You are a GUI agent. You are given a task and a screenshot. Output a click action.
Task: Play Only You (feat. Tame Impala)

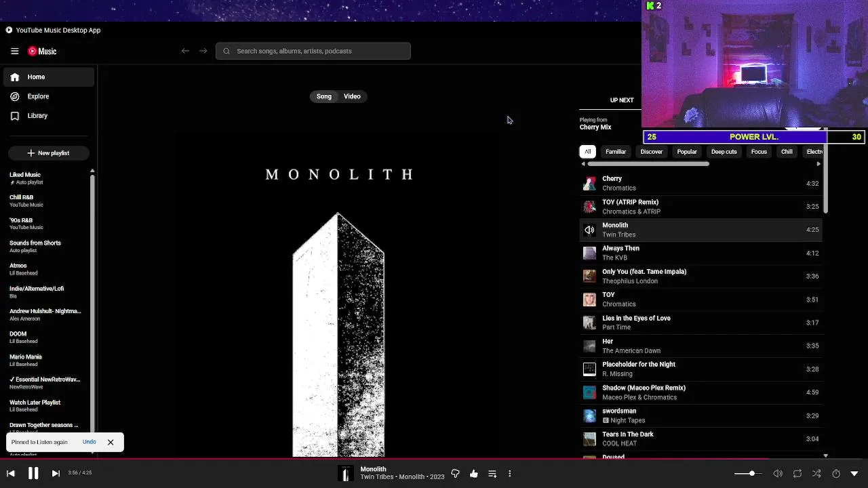701,277
